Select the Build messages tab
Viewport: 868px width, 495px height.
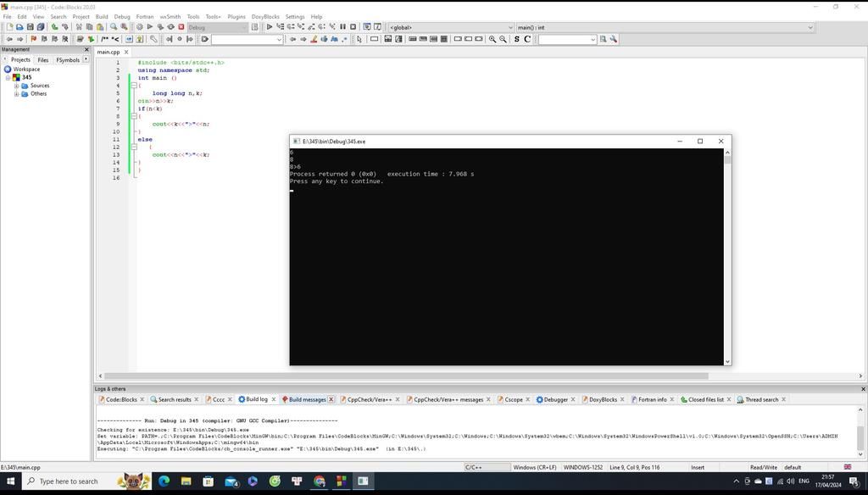coord(307,399)
